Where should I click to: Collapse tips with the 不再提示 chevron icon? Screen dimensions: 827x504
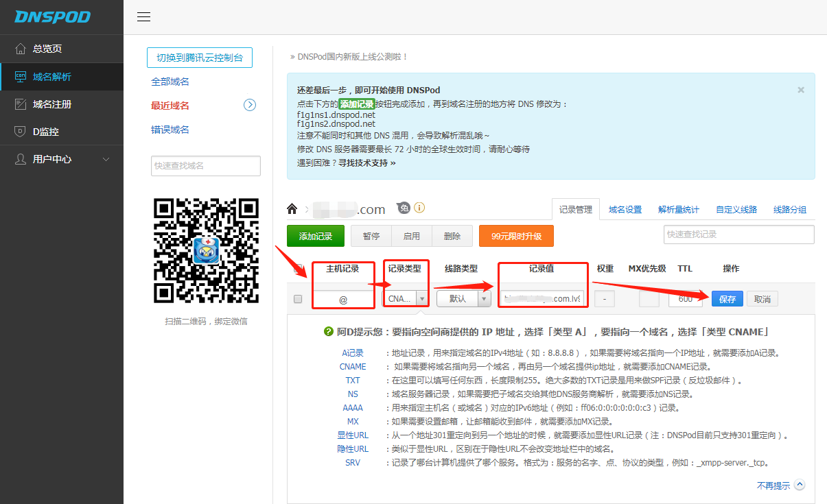click(799, 485)
